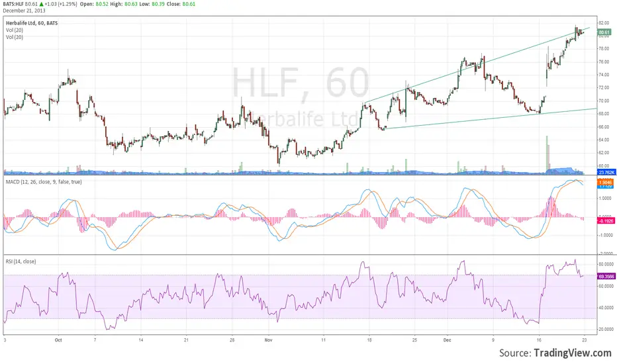Open the MACD (12, 26, close, 9, false, true) legend
This screenshot has width=617, height=364.
coord(44,182)
